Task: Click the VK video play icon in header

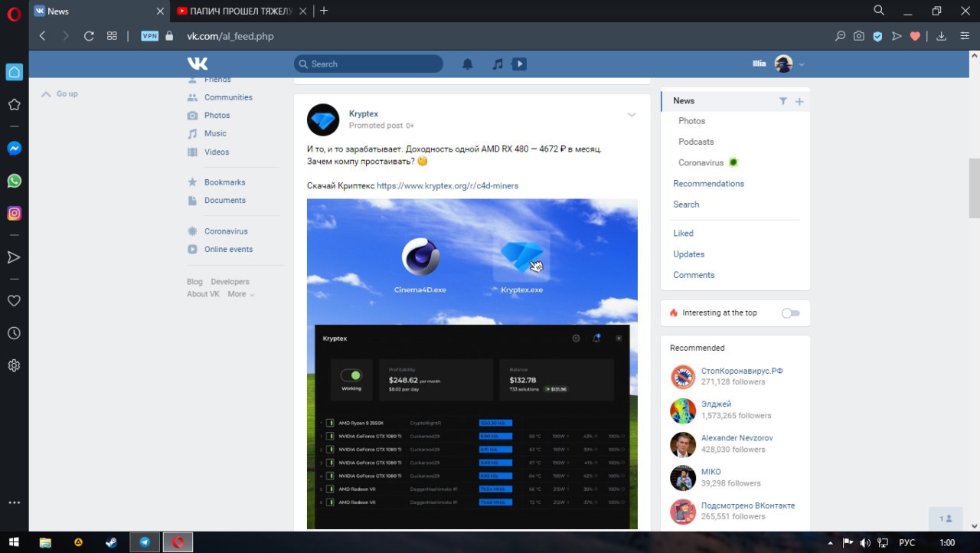Action: point(520,64)
